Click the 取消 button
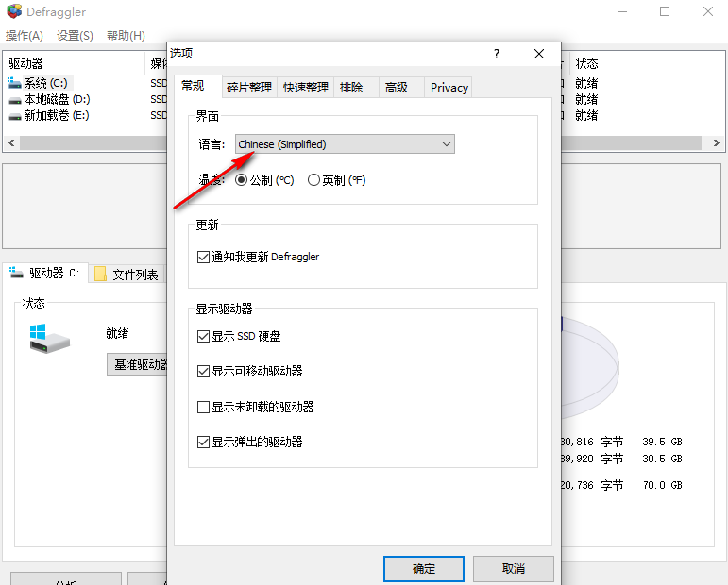Viewport: 728px width, 585px height. tap(514, 568)
